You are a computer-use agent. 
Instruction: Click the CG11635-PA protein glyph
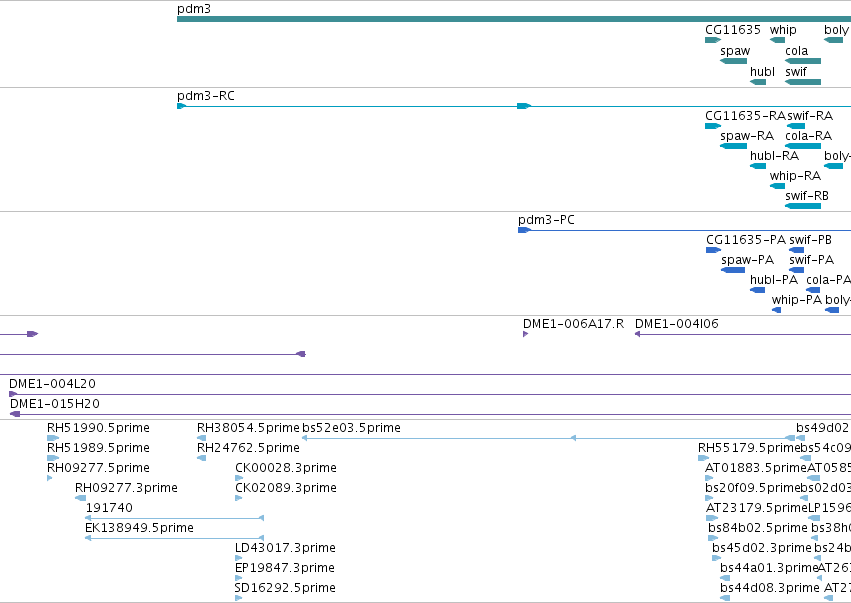click(713, 250)
